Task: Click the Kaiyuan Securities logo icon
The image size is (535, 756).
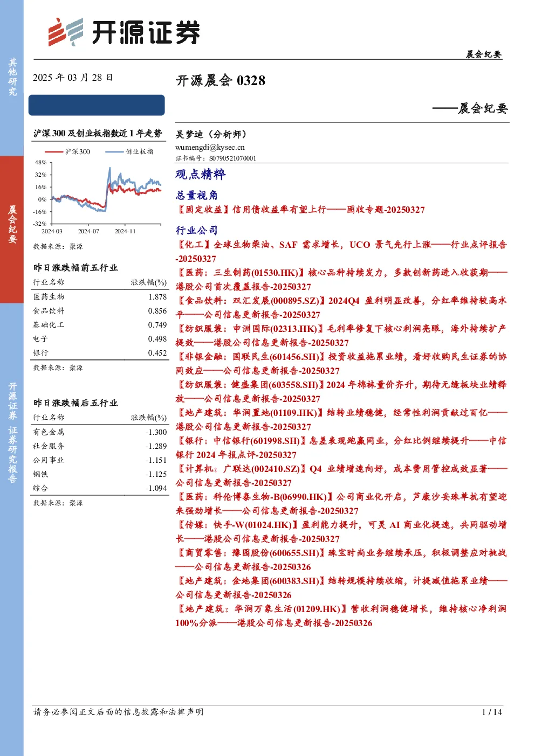Action: [x=66, y=32]
